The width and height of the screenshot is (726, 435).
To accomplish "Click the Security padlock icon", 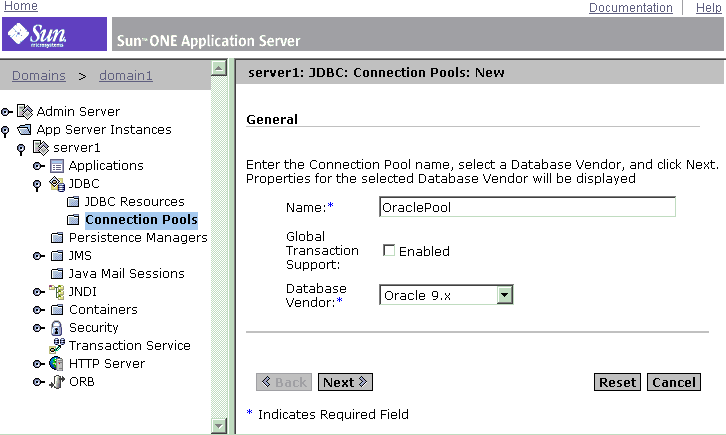I will (56, 328).
